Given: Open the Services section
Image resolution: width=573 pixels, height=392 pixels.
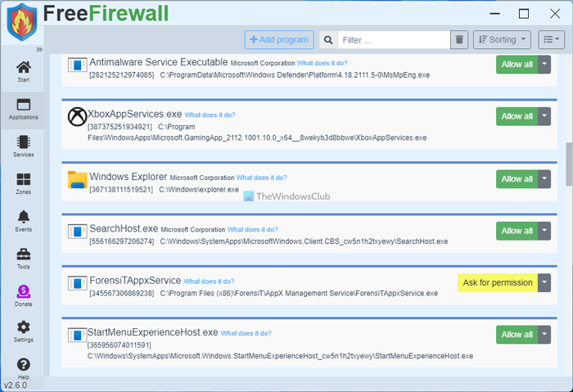Looking at the screenshot, I should (x=24, y=146).
